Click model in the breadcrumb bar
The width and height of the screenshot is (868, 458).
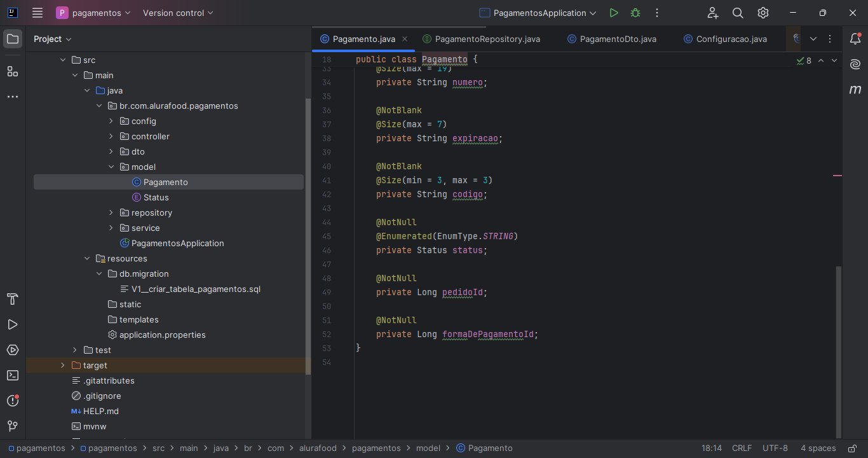tap(428, 448)
